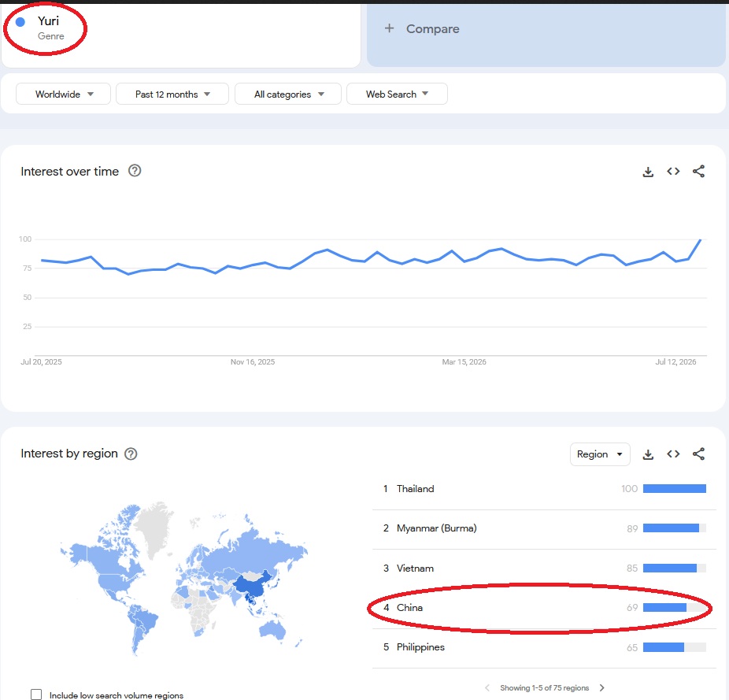The height and width of the screenshot is (700, 729).
Task: Select Myanmar (Burma) in region list
Action: (x=544, y=528)
